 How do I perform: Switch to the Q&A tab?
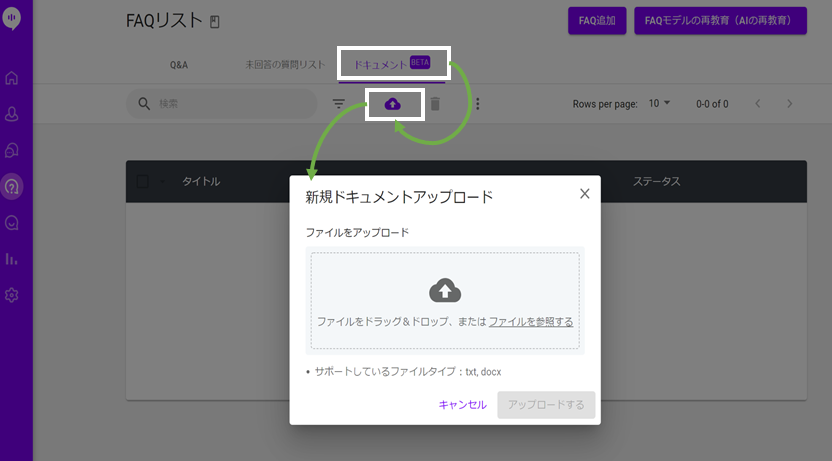tap(179, 65)
